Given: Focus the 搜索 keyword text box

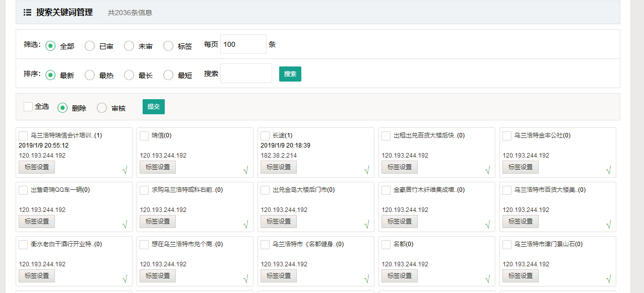Looking at the screenshot, I should (246, 74).
